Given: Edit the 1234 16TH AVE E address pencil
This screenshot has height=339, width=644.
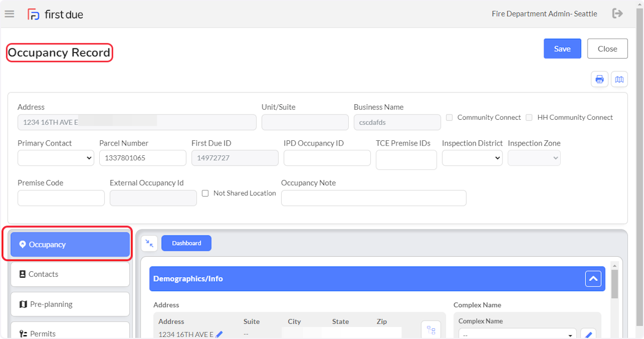Looking at the screenshot, I should click(x=219, y=335).
